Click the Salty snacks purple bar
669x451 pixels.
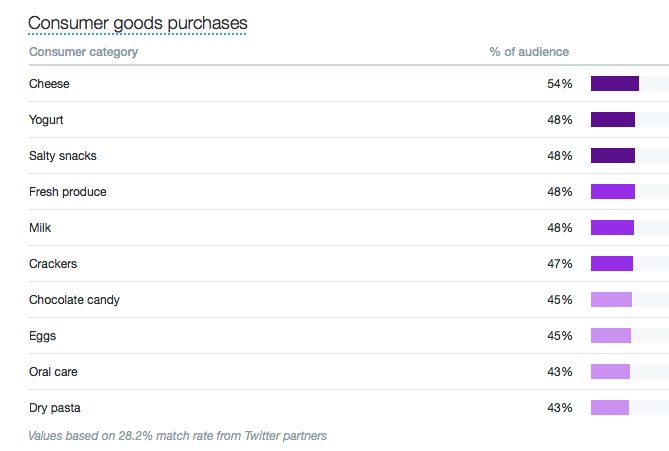point(613,156)
